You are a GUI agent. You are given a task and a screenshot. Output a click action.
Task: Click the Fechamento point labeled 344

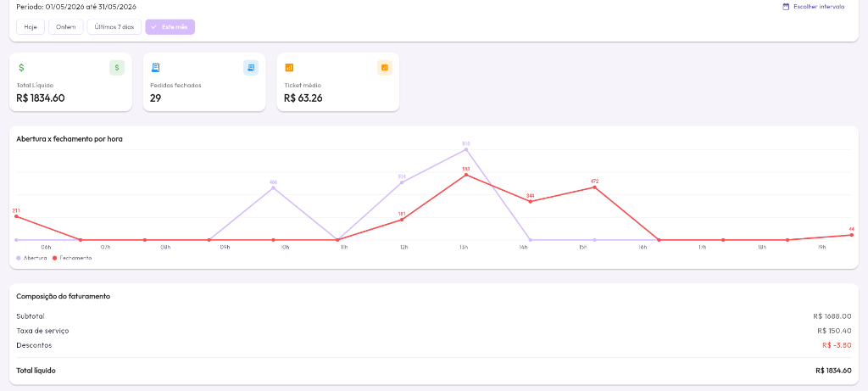pyautogui.click(x=531, y=202)
